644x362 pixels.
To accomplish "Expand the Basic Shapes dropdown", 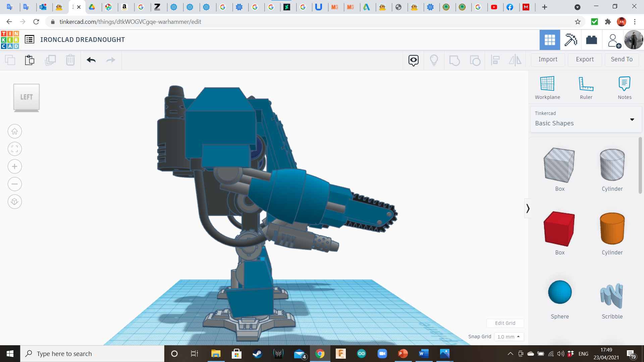I will (632, 119).
